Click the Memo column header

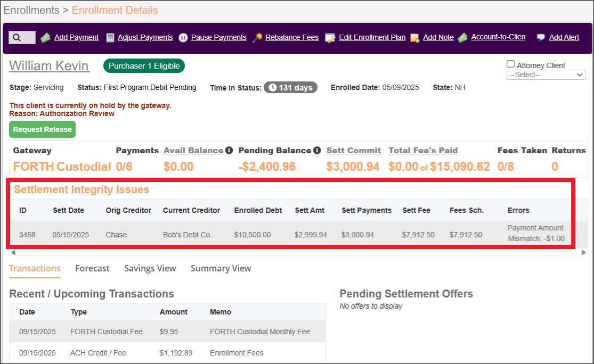221,312
